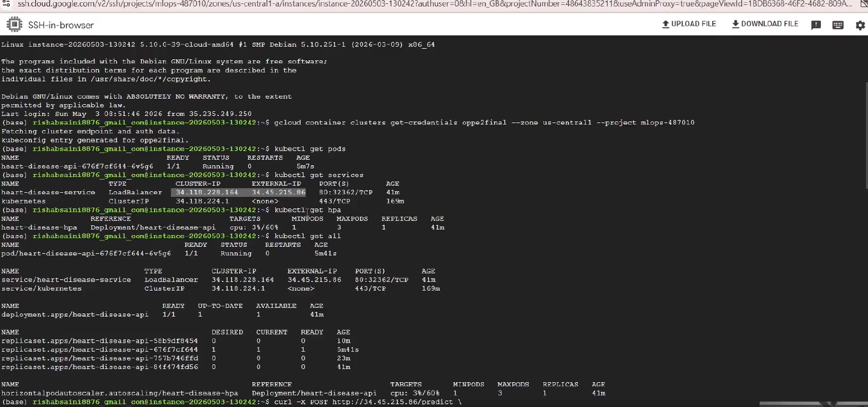Click the 'kubernetes' ClusterIP service row

pyautogui.click(x=202, y=201)
